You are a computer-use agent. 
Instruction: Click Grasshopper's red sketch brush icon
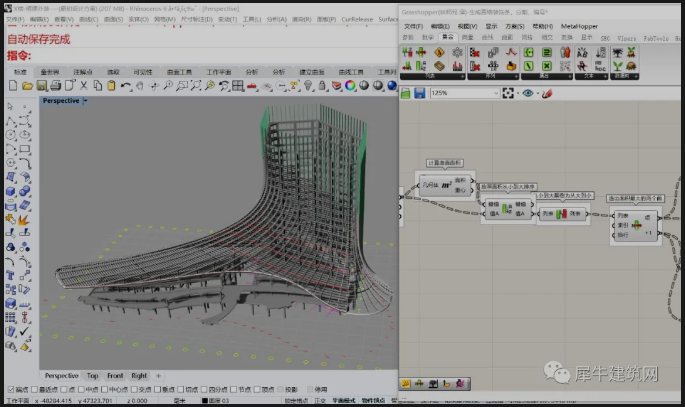click(x=547, y=93)
